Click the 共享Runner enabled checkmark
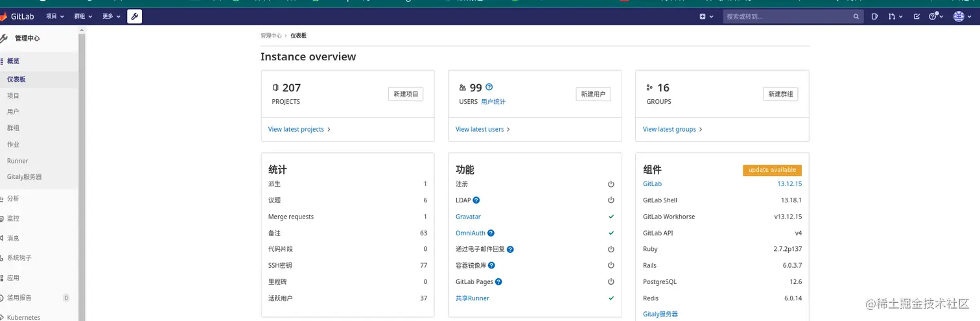 pyautogui.click(x=611, y=298)
